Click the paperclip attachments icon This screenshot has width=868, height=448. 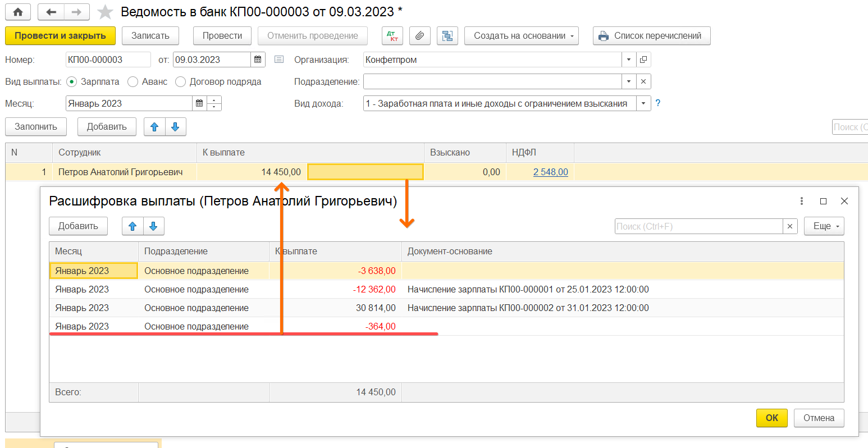[419, 36]
